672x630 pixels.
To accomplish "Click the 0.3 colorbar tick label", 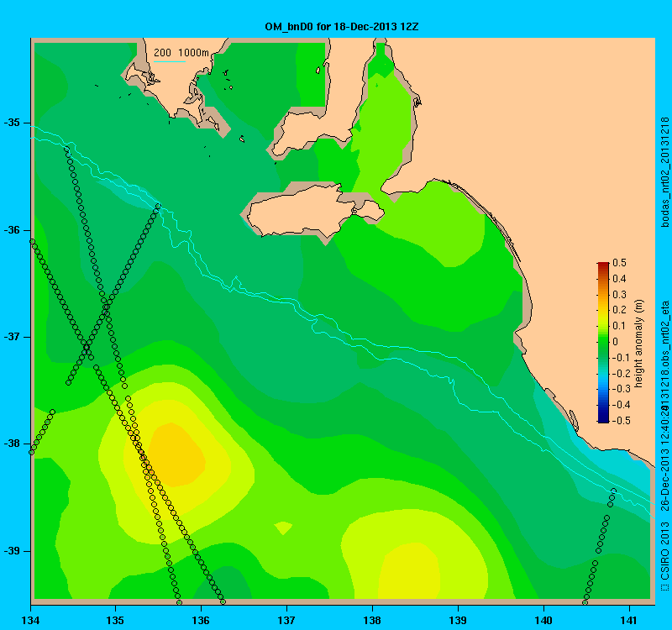I will click(619, 295).
